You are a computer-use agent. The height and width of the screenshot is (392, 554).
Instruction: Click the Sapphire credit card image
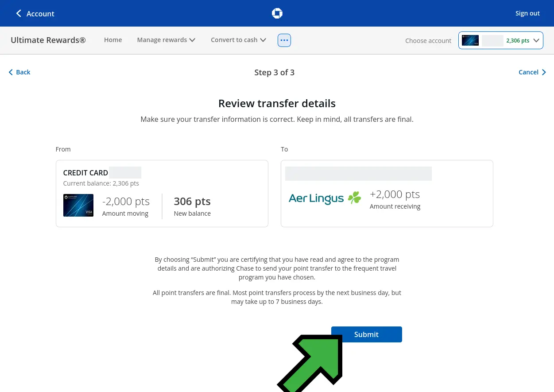(78, 205)
